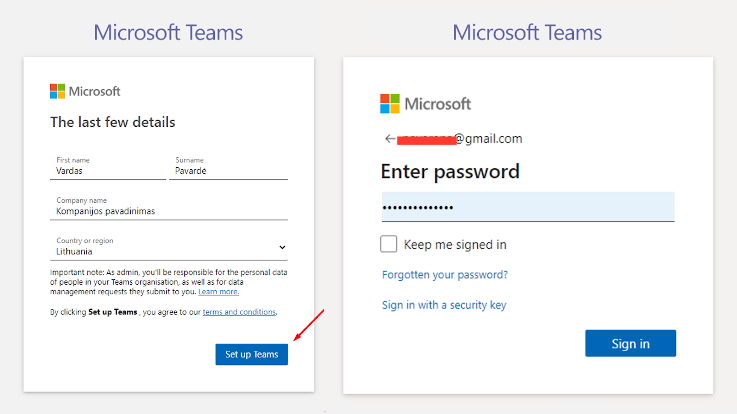This screenshot has width=737, height=414.
Task: Expand the Country or region dropdown arrow
Action: tap(282, 247)
